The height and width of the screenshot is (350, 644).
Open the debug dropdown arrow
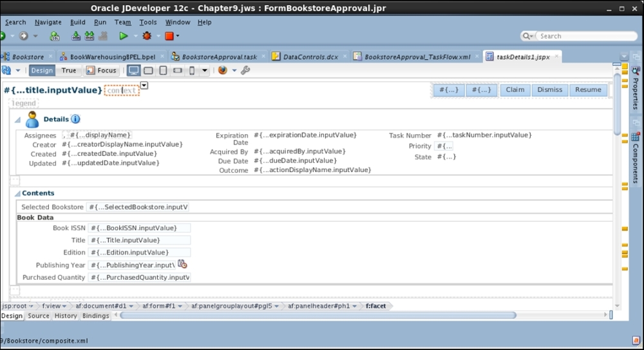pos(158,36)
